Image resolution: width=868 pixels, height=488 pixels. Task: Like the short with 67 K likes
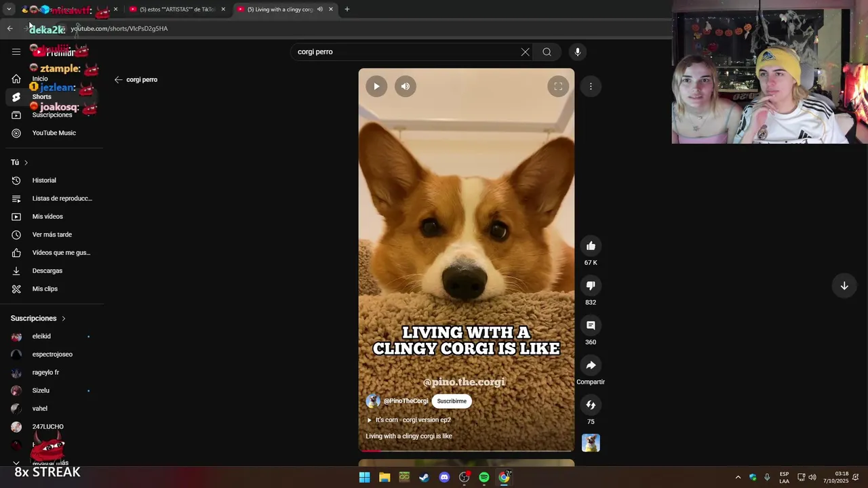(x=591, y=246)
